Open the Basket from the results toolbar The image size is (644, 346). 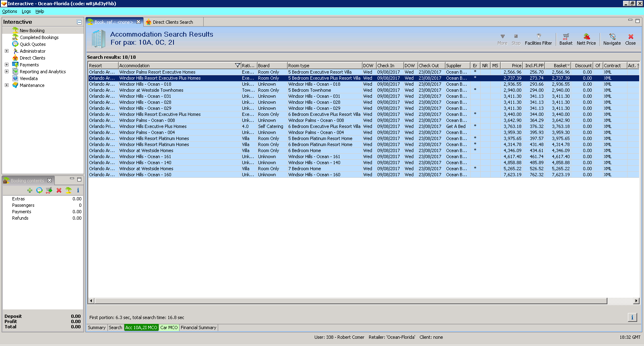(566, 39)
